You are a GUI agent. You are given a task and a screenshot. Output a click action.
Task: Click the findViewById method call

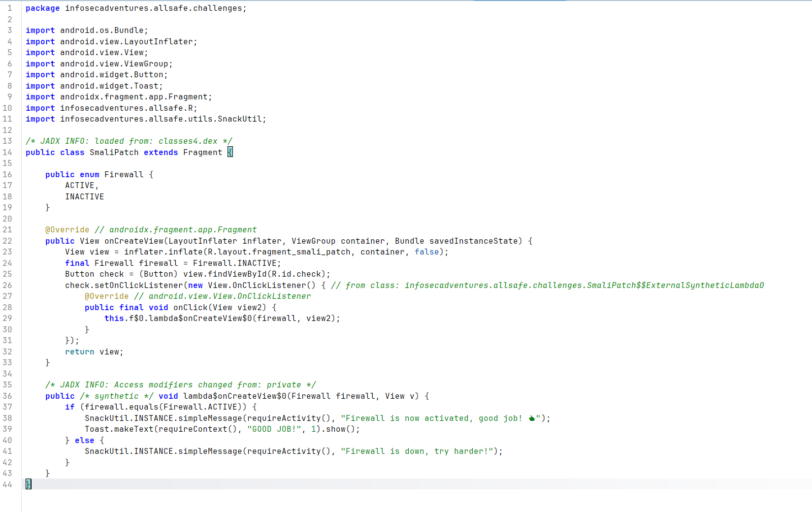[x=237, y=274]
